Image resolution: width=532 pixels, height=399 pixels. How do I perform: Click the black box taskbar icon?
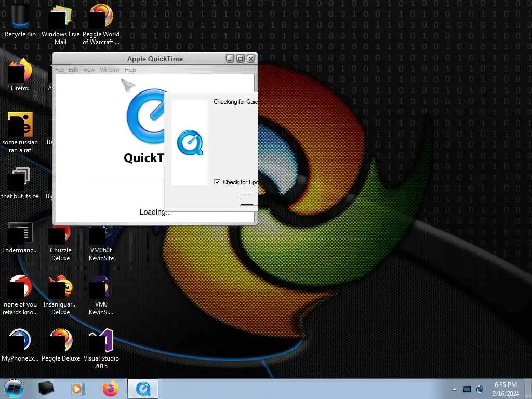pyautogui.click(x=46, y=389)
